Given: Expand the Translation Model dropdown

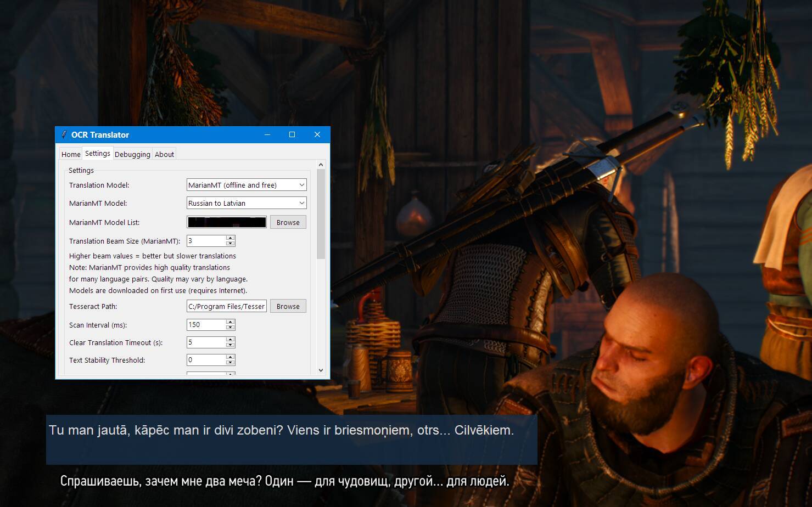Looking at the screenshot, I should [x=247, y=185].
